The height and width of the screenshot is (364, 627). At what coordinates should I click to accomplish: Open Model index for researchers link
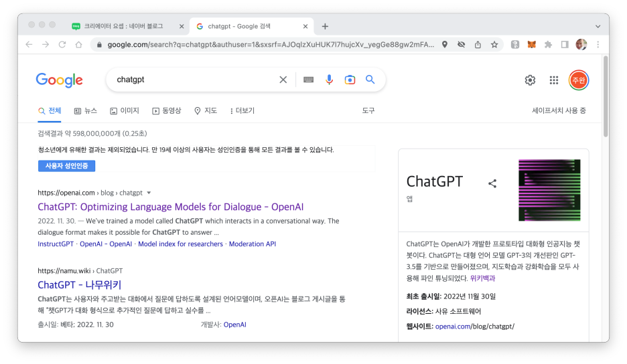coord(180,244)
